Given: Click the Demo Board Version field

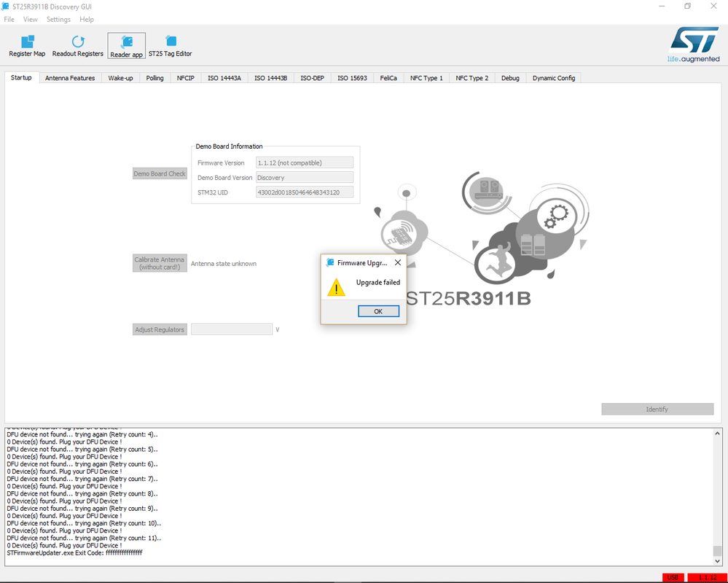Looking at the screenshot, I should click(x=305, y=177).
